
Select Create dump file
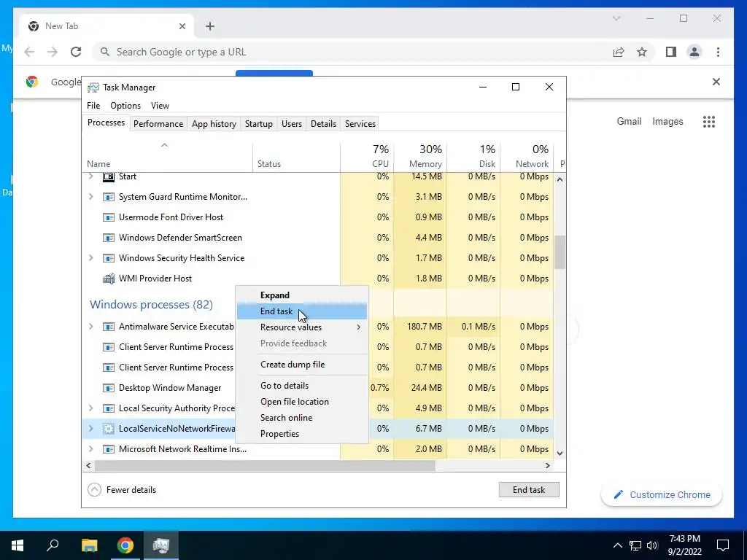pyautogui.click(x=302, y=365)
